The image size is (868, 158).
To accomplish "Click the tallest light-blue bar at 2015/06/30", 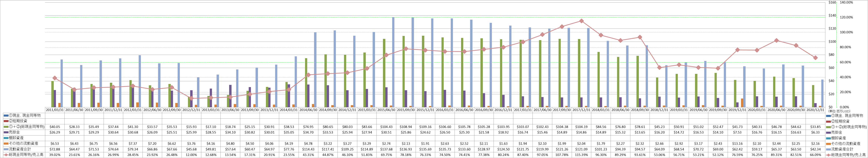I will pyautogui.click(x=393, y=62).
